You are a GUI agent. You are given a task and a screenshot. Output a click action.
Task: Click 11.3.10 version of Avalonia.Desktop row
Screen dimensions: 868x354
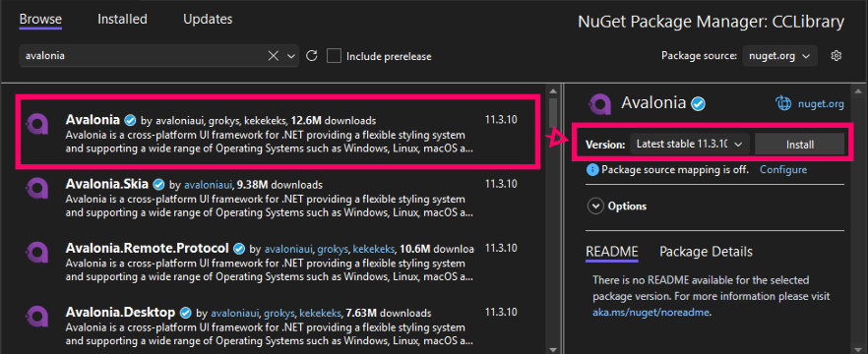(x=501, y=312)
